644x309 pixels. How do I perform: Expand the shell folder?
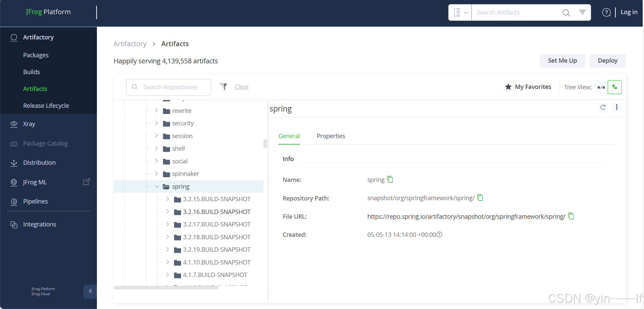point(156,148)
